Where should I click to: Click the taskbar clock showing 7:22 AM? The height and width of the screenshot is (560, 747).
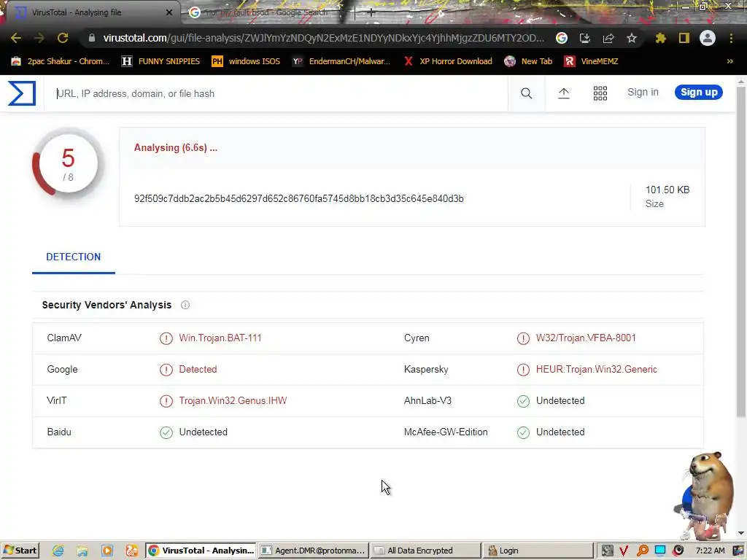[x=710, y=551]
